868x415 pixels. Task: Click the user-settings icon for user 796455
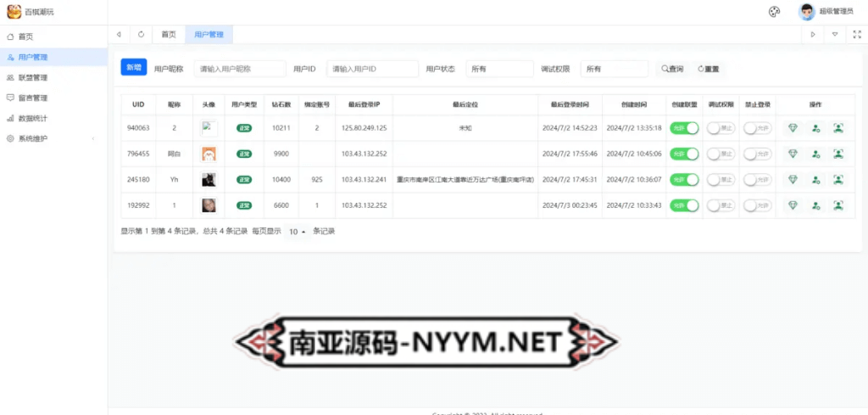click(815, 154)
